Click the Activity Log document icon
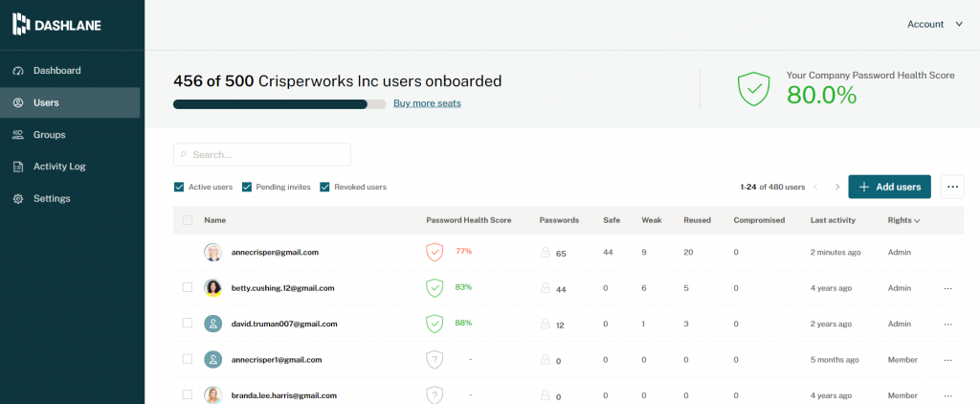The image size is (980, 404). pyautogui.click(x=18, y=167)
